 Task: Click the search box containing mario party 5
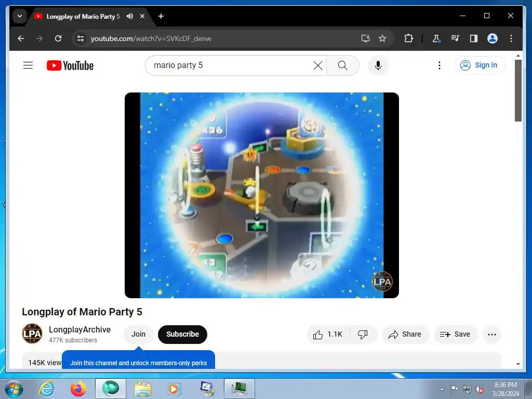click(x=231, y=65)
